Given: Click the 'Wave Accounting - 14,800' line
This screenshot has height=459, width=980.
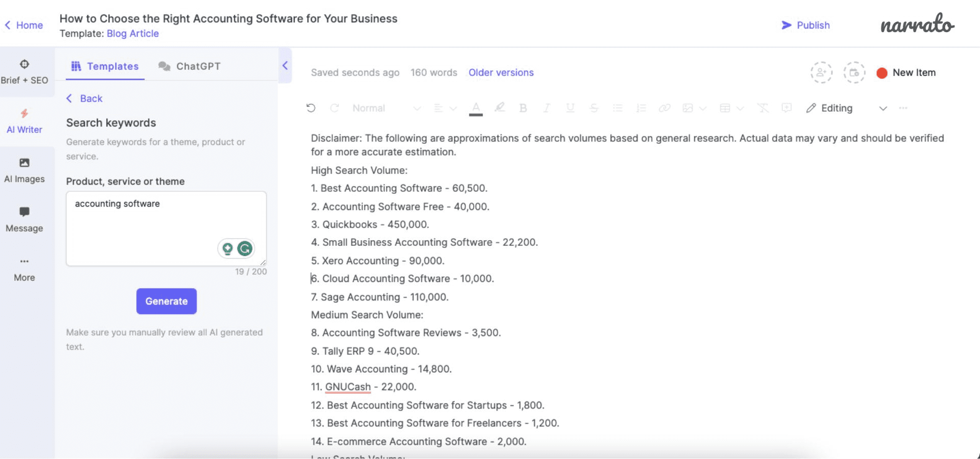Looking at the screenshot, I should click(x=381, y=369).
